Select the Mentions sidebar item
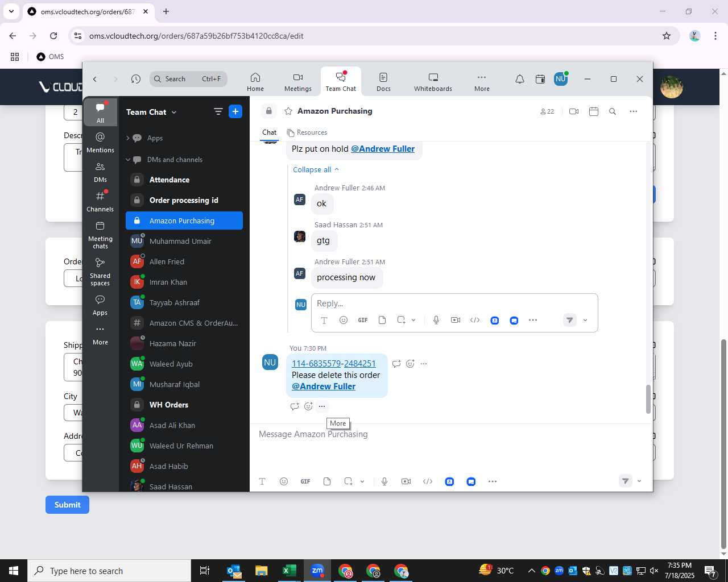Viewport: 728px width, 582px height. click(x=100, y=142)
